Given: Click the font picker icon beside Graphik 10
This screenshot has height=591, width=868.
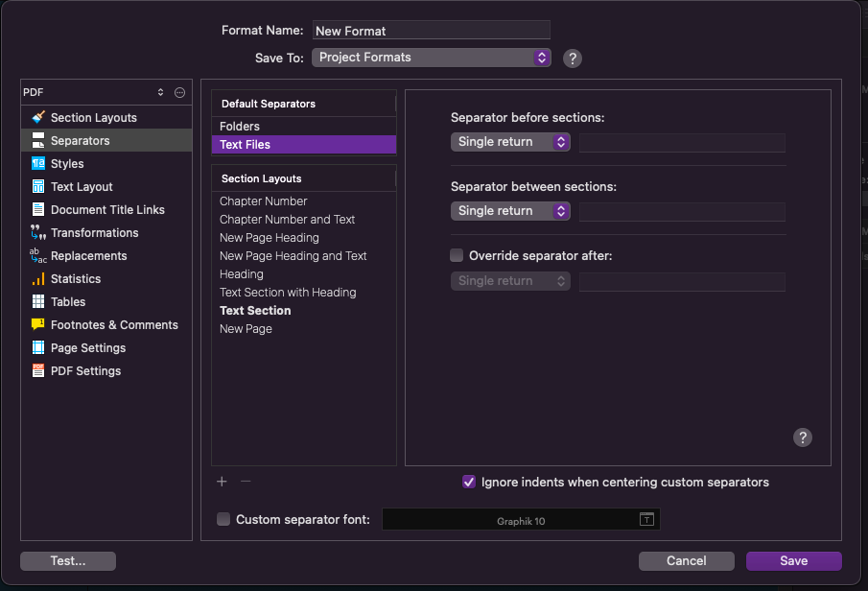Looking at the screenshot, I should [x=646, y=520].
